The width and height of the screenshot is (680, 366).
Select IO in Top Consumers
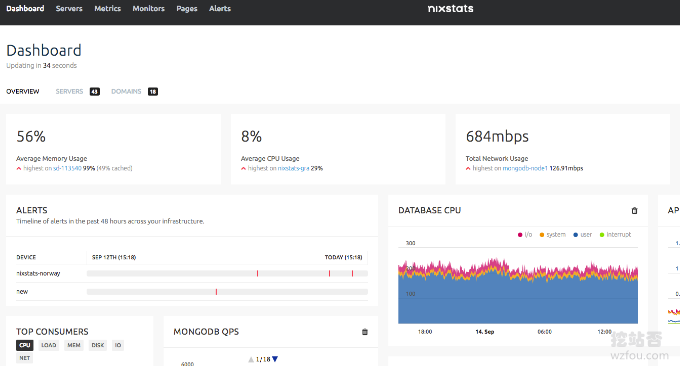pos(118,345)
